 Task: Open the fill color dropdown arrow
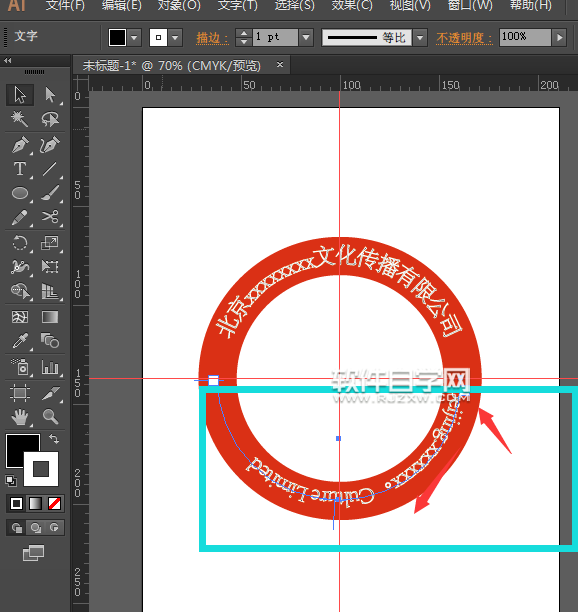click(134, 38)
